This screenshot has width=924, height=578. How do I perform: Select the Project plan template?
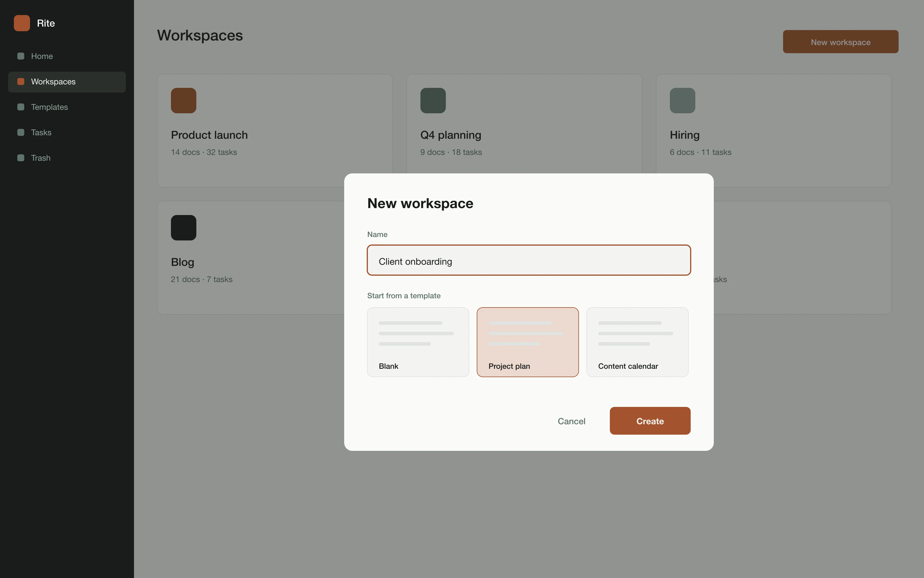[528, 342]
